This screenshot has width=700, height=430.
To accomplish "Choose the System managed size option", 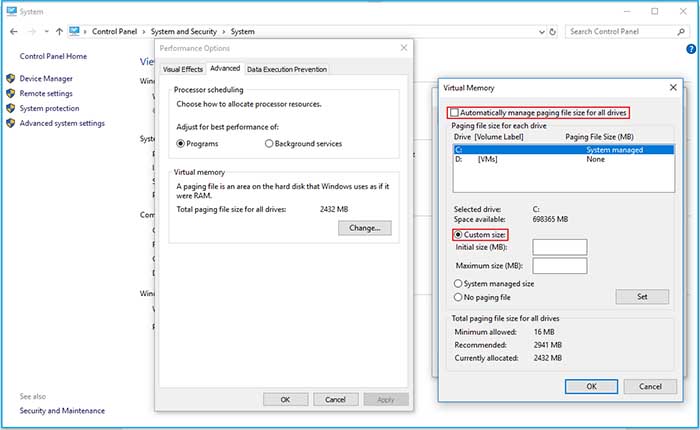I will tap(457, 283).
